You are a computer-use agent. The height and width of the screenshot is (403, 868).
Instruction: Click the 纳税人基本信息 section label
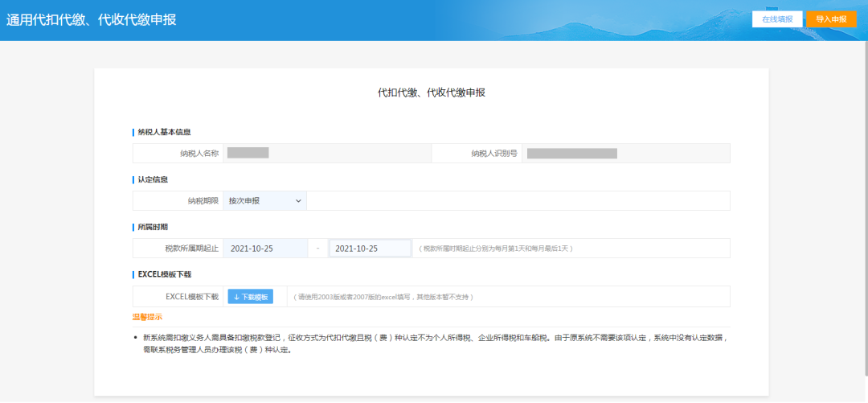tap(165, 132)
